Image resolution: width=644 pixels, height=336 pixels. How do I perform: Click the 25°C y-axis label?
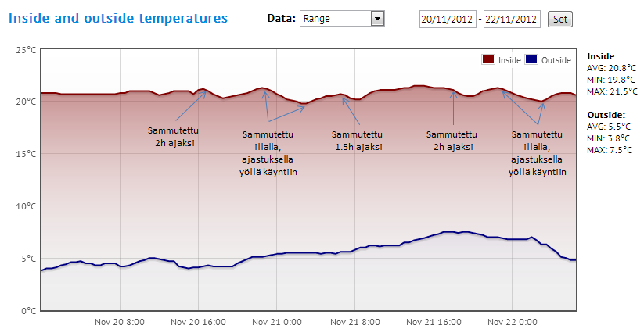[26, 50]
